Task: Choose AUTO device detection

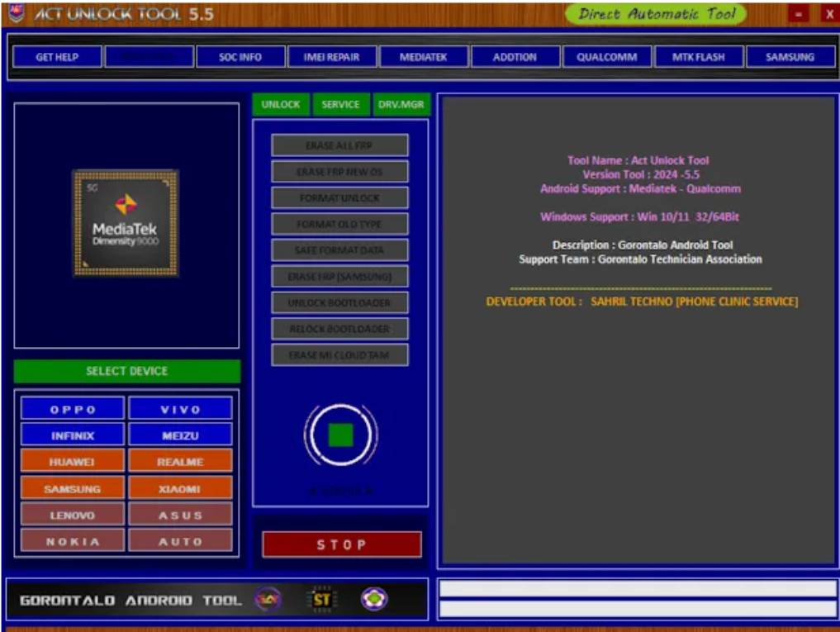Action: [x=182, y=541]
